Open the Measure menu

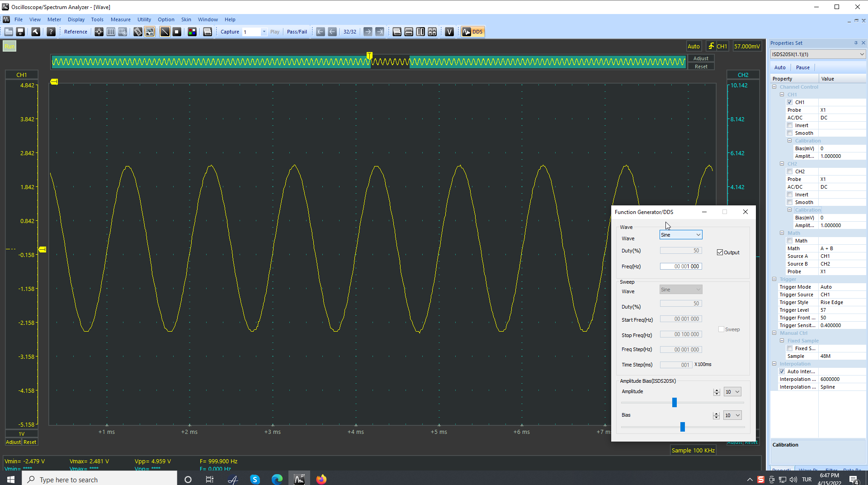pyautogui.click(x=120, y=19)
